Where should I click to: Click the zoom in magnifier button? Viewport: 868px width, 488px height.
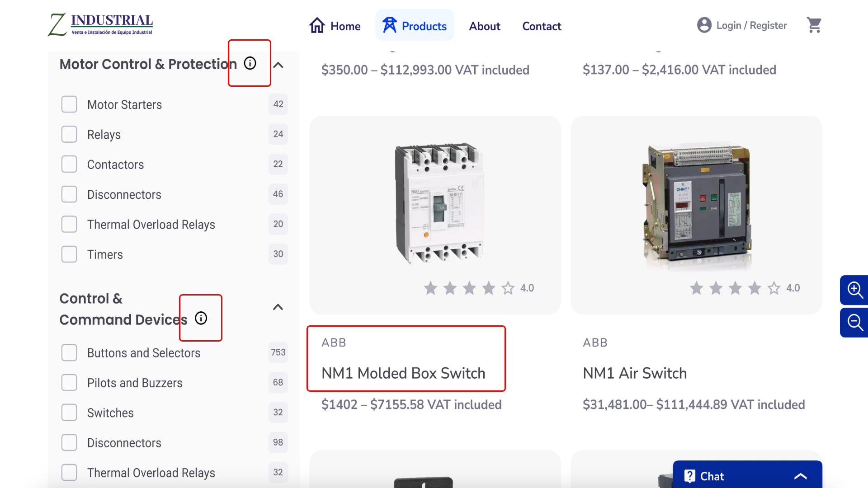click(x=854, y=290)
